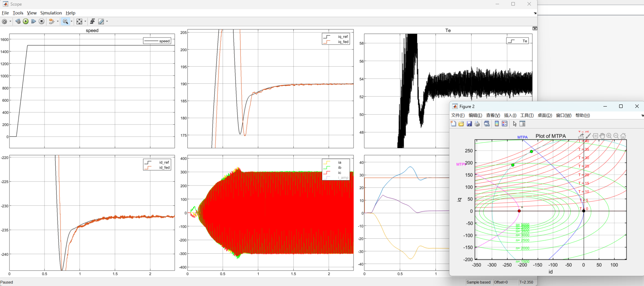Click New Figure icon in Figure 2 toolbar
The width and height of the screenshot is (644, 286).
click(x=453, y=124)
